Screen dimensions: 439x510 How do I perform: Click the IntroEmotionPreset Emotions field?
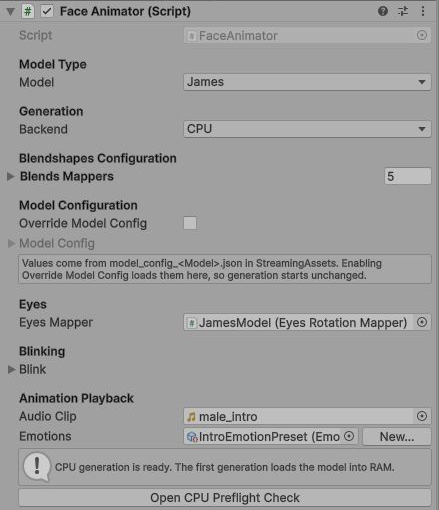point(271,437)
